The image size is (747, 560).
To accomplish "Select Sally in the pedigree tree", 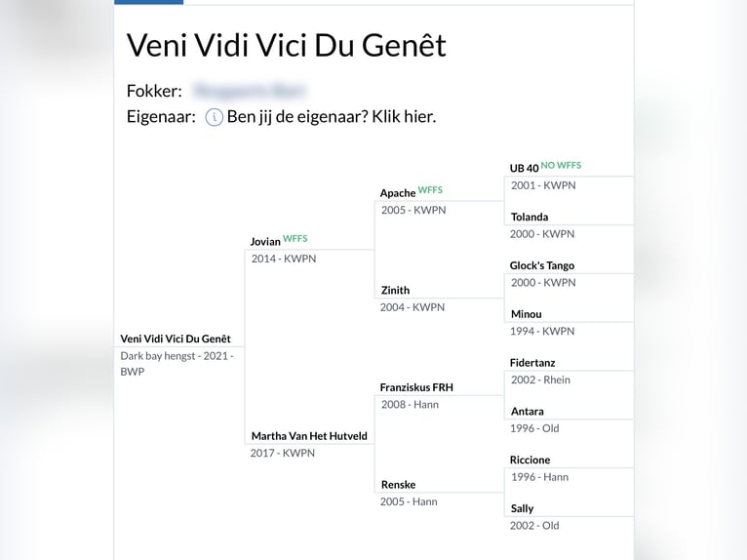I will coord(523,508).
